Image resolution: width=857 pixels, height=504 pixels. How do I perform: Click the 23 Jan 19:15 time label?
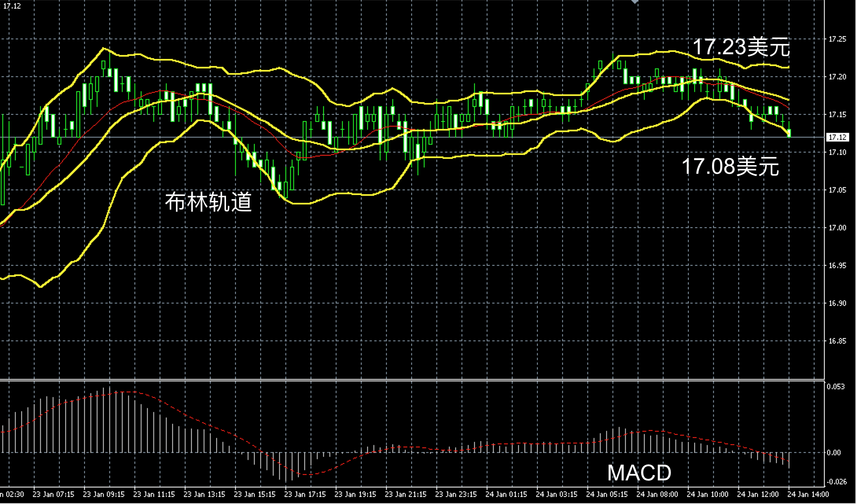(355, 494)
